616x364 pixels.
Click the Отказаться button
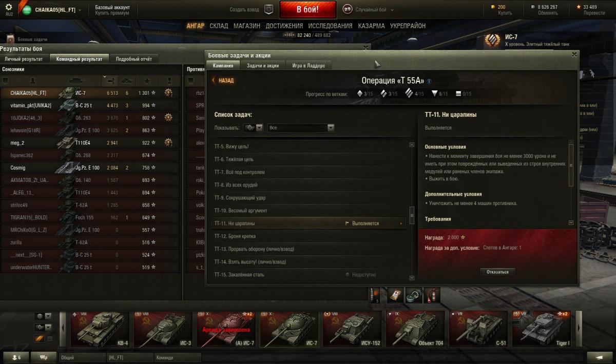pos(497,272)
